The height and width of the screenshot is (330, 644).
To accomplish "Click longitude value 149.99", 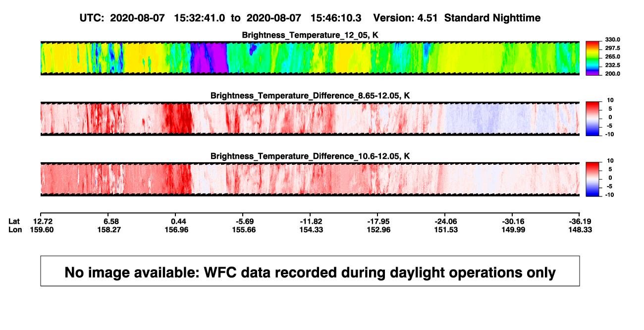I will (514, 230).
